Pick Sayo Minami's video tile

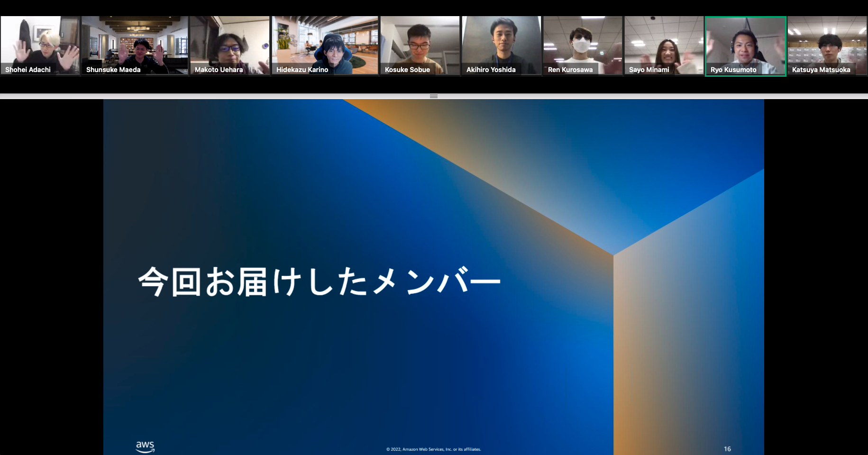click(664, 45)
